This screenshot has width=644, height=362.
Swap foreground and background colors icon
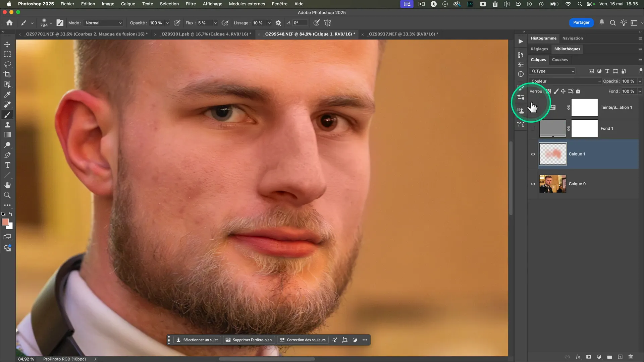[11, 214]
